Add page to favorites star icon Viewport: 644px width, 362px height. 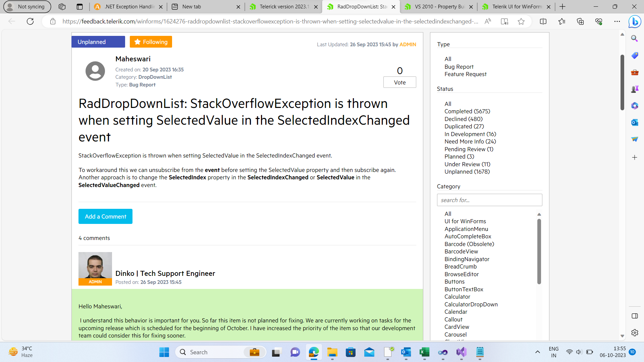(521, 21)
